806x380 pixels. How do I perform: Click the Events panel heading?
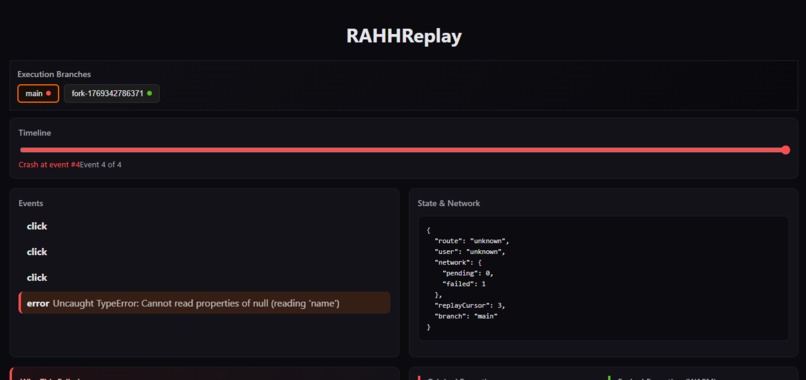pos(31,203)
